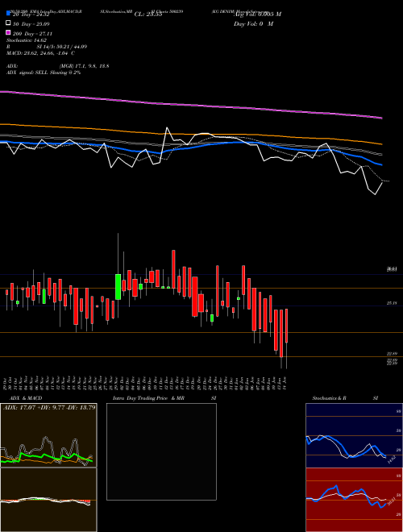403x532 pixels.
Task: Open the ADX indicator panel chart
Action: pyautogui.click(x=48, y=435)
